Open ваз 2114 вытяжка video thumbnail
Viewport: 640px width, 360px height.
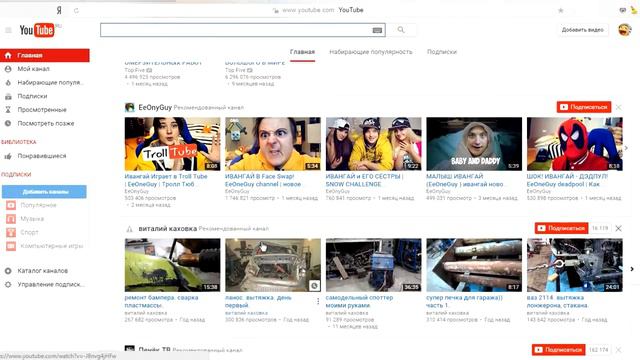point(575,265)
